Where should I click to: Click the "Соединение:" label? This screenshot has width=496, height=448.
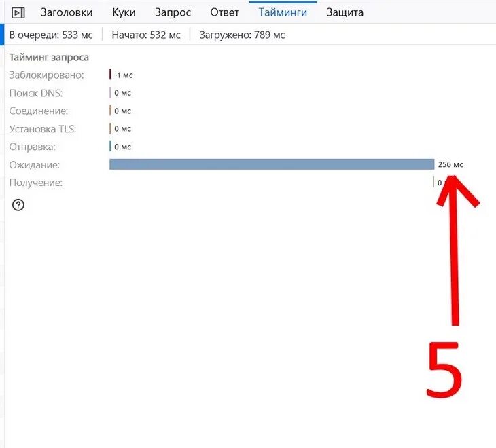click(x=39, y=111)
